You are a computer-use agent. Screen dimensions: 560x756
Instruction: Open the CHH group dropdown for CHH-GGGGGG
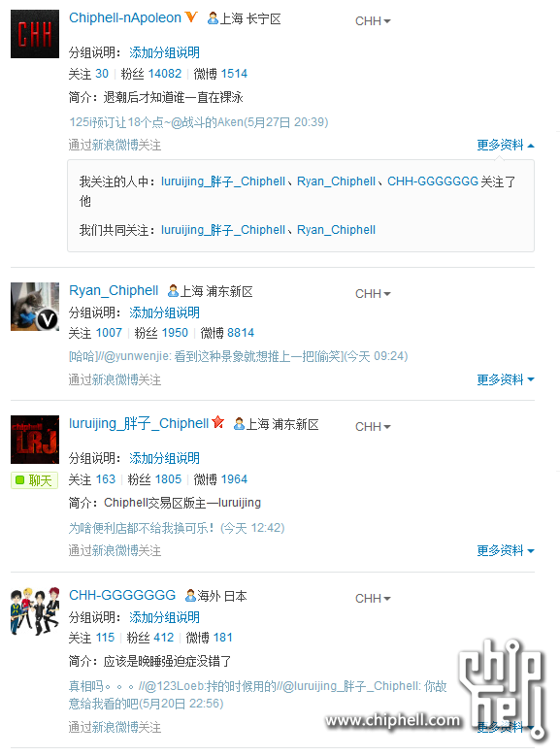point(373,599)
